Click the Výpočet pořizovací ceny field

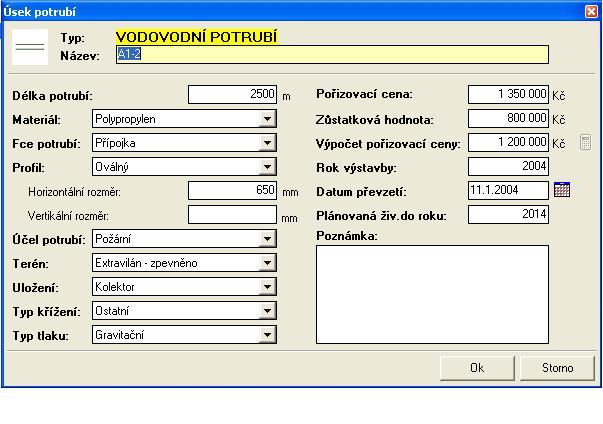508,143
